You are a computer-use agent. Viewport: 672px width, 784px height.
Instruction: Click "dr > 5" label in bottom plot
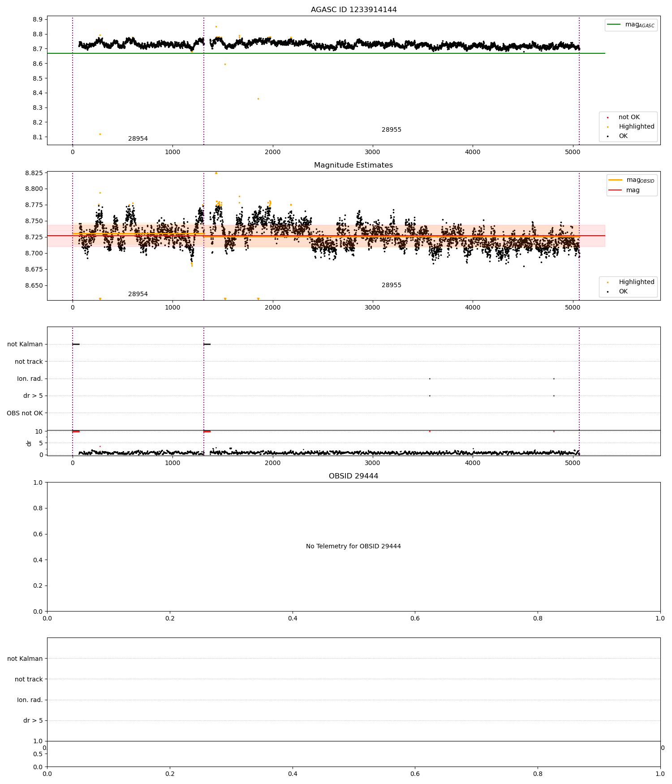coord(33,721)
